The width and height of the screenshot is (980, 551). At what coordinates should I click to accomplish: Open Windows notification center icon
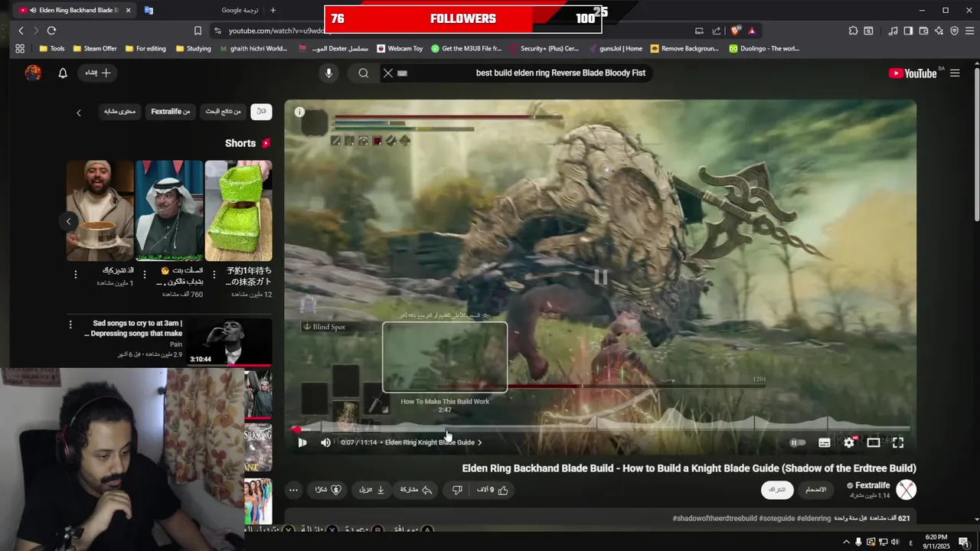tap(963, 542)
